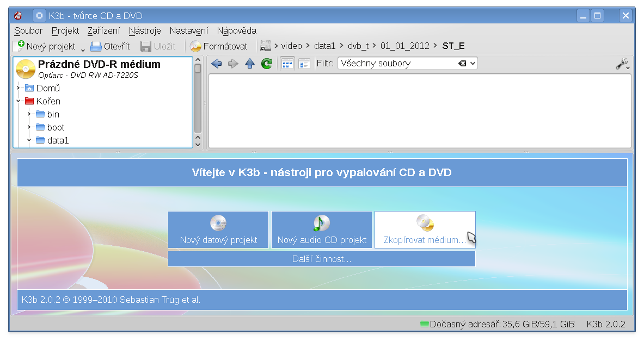Screen dimensions: 644x342
Task: Select the data1 folder in tree
Action: pyautogui.click(x=53, y=141)
